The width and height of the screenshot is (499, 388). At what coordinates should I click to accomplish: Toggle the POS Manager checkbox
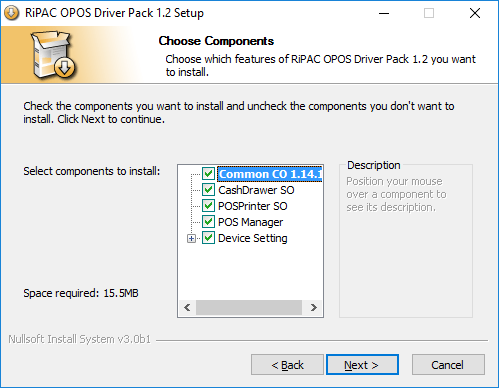click(x=208, y=222)
